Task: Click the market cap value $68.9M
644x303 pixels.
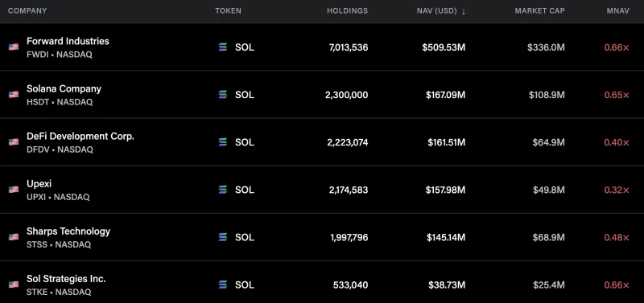Action: pos(548,238)
